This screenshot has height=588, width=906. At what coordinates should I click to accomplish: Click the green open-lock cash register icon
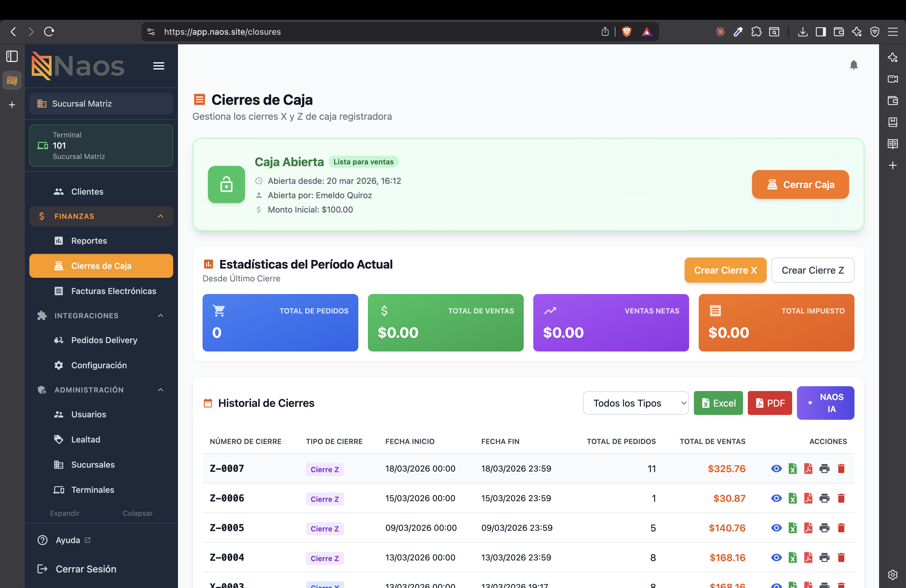[226, 184]
